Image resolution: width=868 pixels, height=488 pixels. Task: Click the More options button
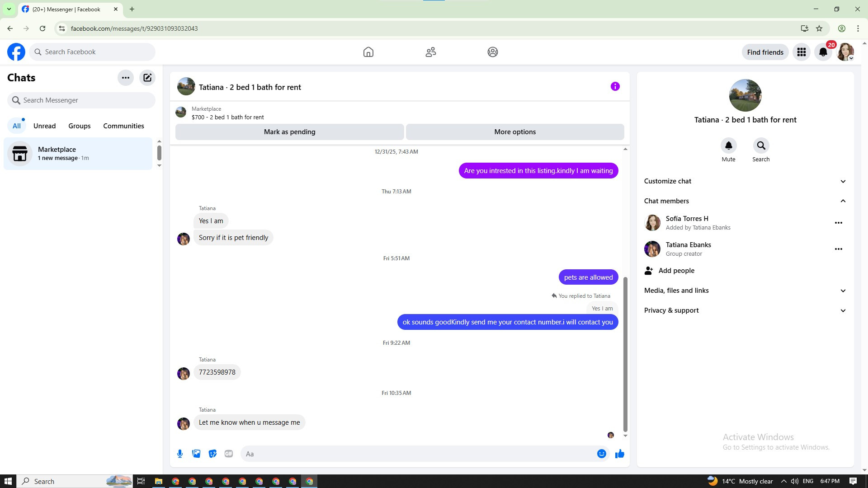click(x=514, y=132)
